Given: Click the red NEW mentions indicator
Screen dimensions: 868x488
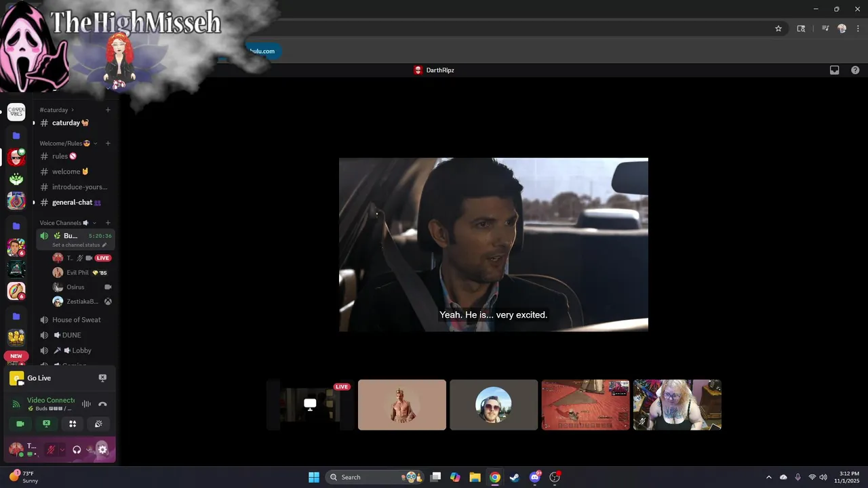Looking at the screenshot, I should tap(16, 356).
